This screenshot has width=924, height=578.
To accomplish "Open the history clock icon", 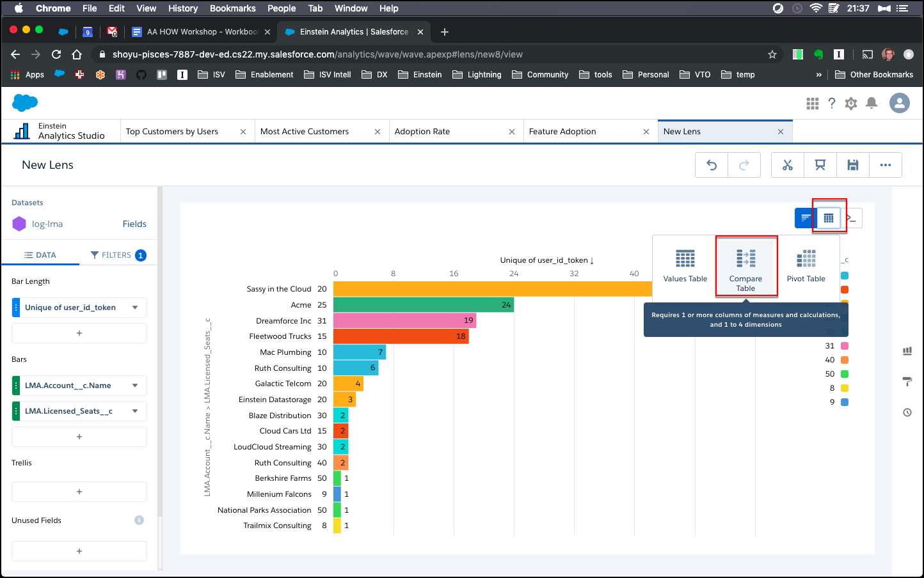I will click(x=907, y=412).
